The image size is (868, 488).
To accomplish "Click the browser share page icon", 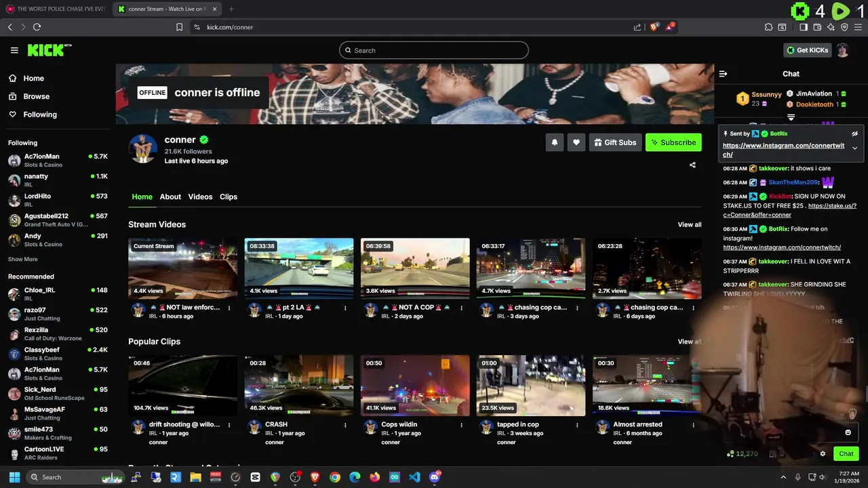I will [x=637, y=27].
